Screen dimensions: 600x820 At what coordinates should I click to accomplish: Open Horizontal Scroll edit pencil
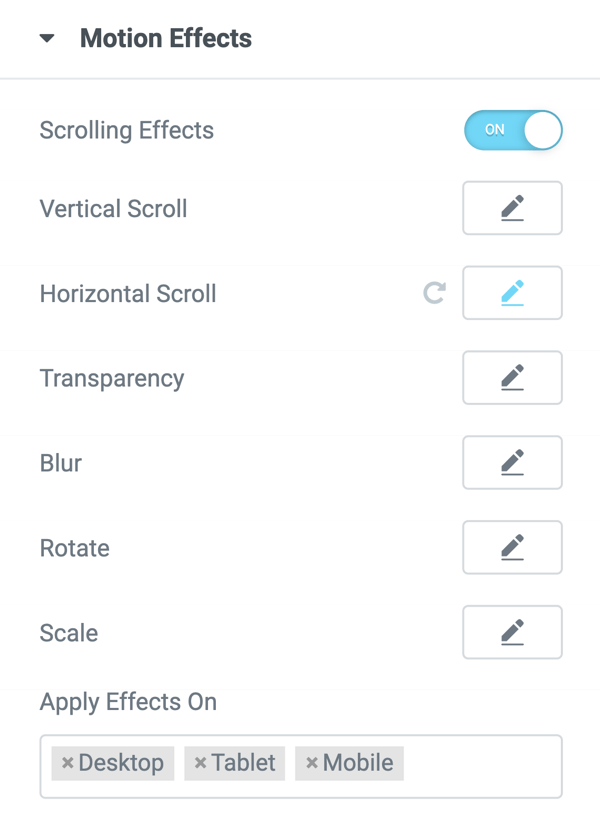[512, 293]
